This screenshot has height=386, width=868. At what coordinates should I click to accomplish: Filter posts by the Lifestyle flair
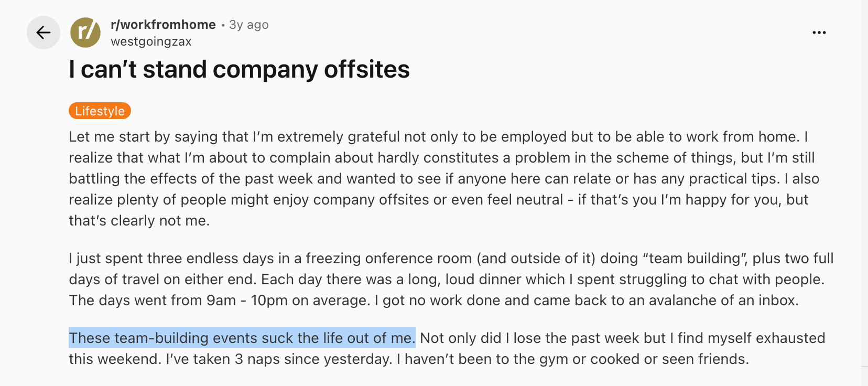[100, 111]
